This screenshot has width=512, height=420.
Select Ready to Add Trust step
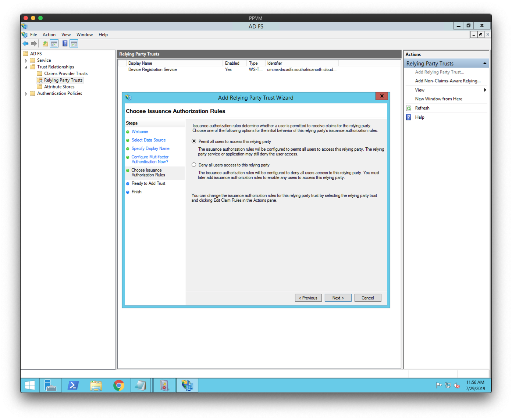(x=148, y=183)
